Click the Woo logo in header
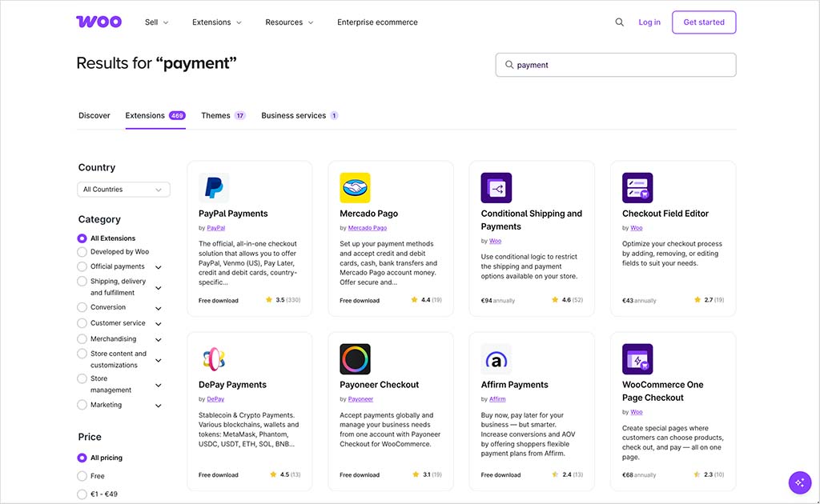This screenshot has height=504, width=820. (x=98, y=22)
